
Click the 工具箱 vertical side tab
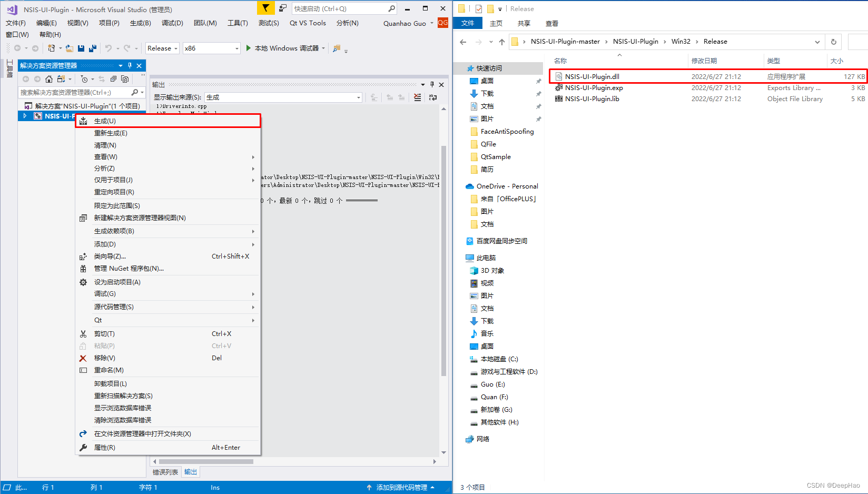9,68
